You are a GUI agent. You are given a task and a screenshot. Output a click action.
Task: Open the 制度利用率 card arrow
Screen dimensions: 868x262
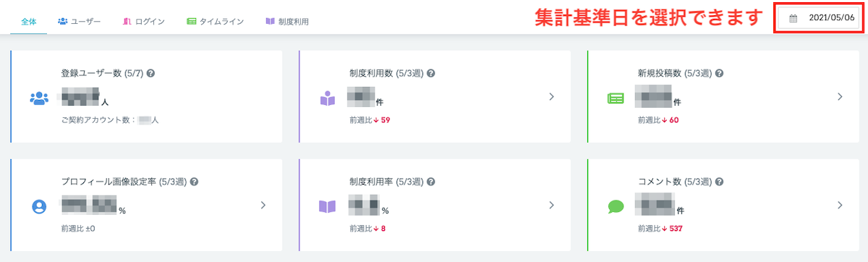point(551,205)
